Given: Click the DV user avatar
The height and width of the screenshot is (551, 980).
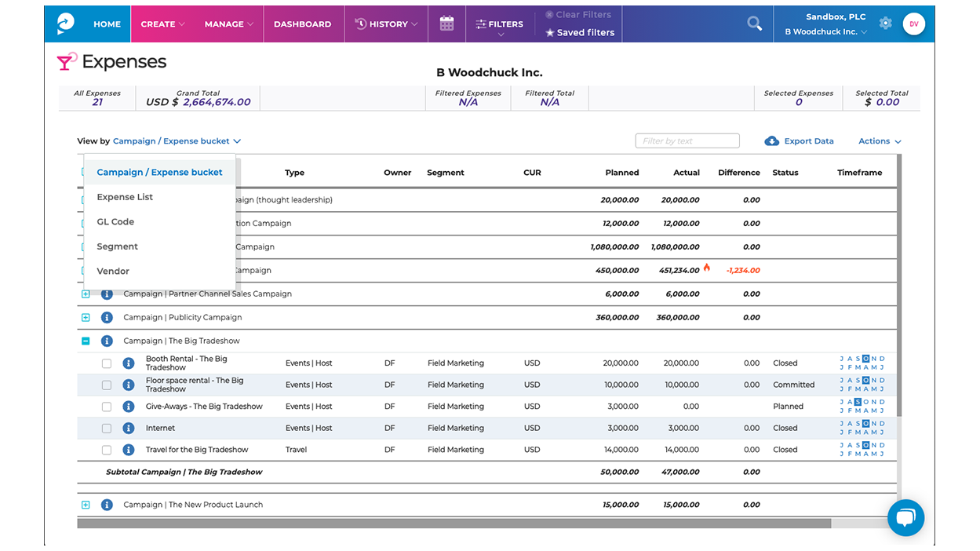Looking at the screenshot, I should [x=913, y=24].
